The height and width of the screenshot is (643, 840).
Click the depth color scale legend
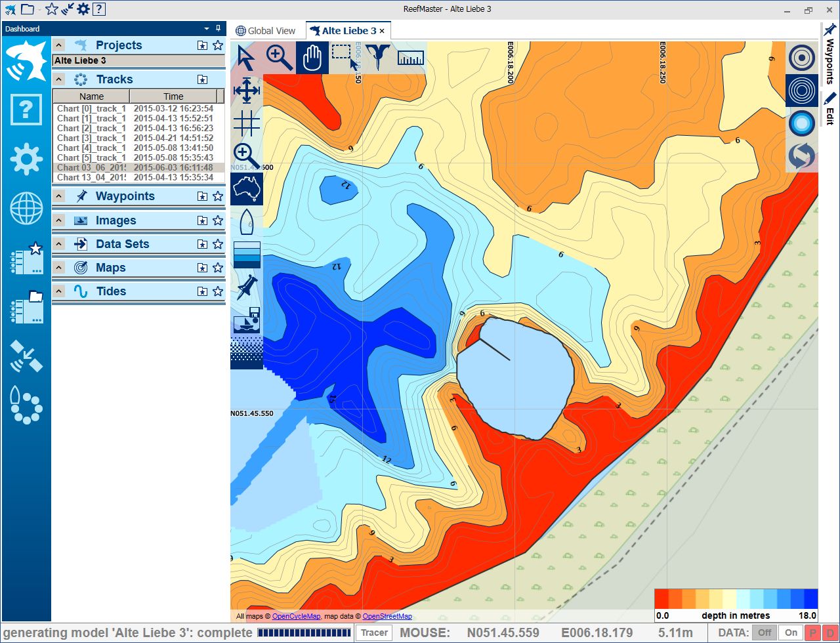coord(736,599)
